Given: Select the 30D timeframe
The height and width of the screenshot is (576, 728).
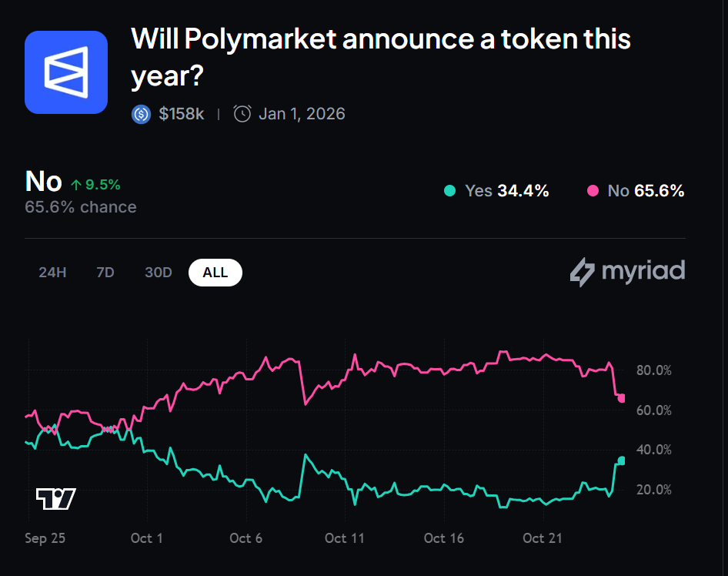Looking at the screenshot, I should coord(158,272).
